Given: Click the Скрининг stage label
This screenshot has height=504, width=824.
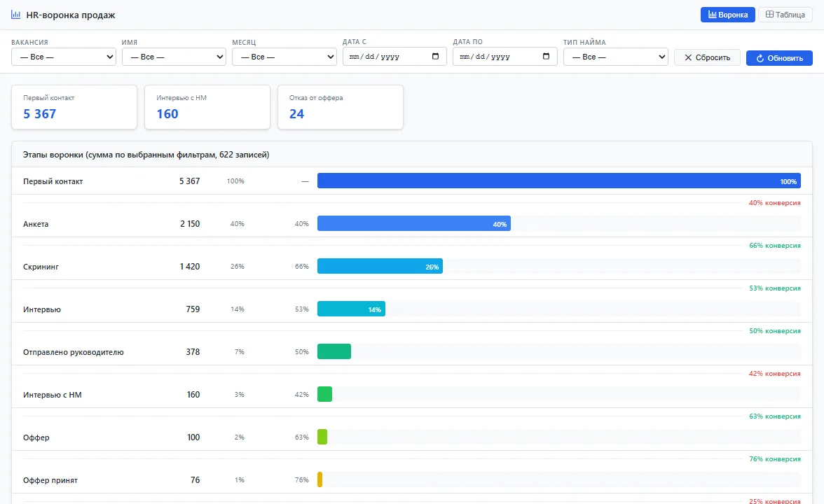Looking at the screenshot, I should point(41,267).
